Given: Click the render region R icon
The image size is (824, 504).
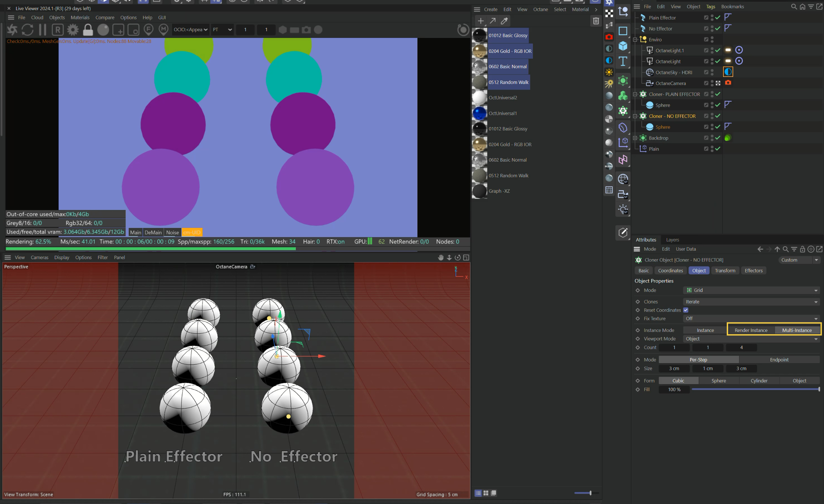Looking at the screenshot, I should [x=58, y=30].
